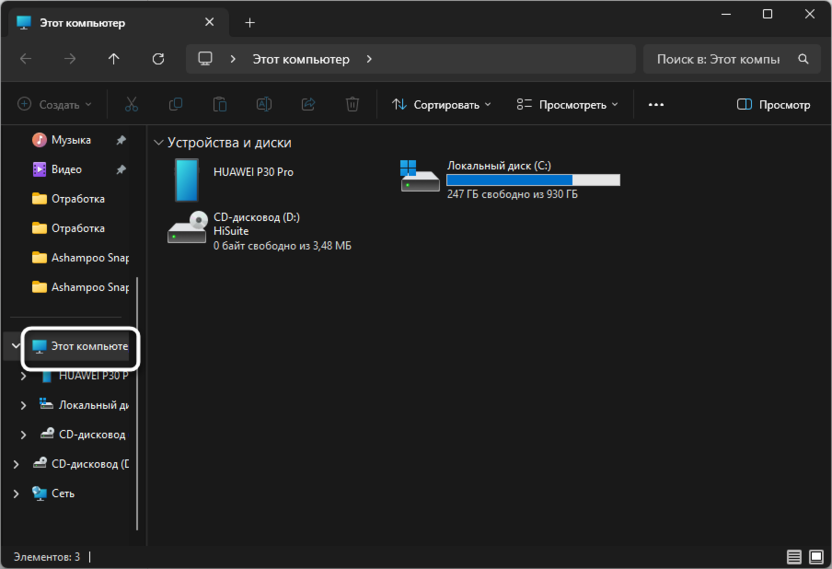Open the three-dot more options menu
Viewport: 832px width, 569px height.
point(656,104)
